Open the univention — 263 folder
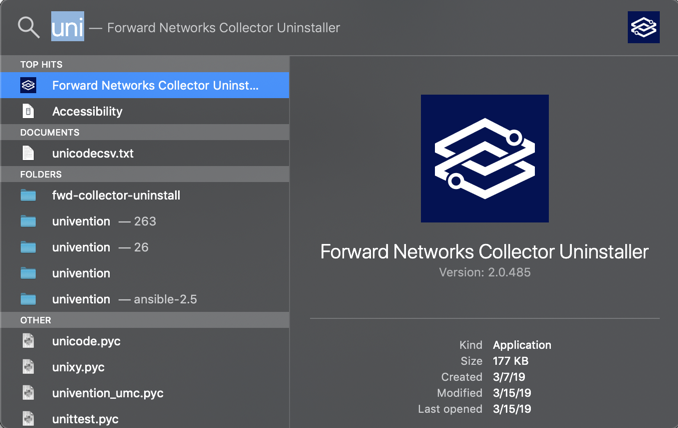678x428 pixels. 145,221
